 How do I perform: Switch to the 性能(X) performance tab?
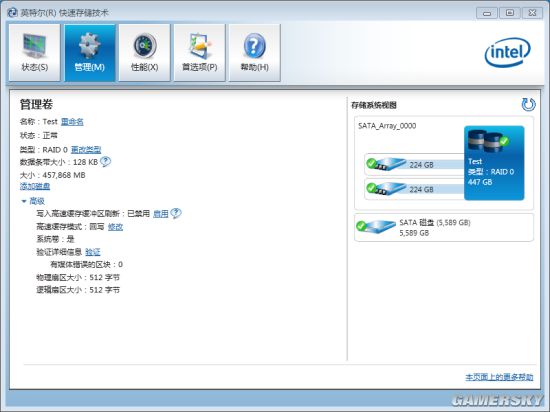(x=145, y=53)
